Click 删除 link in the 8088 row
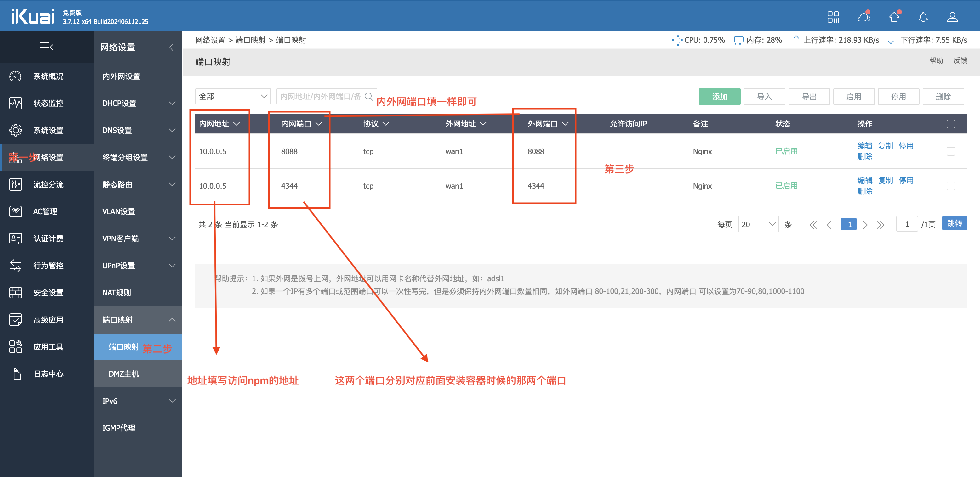Viewport: 980px width, 477px height. click(x=865, y=157)
